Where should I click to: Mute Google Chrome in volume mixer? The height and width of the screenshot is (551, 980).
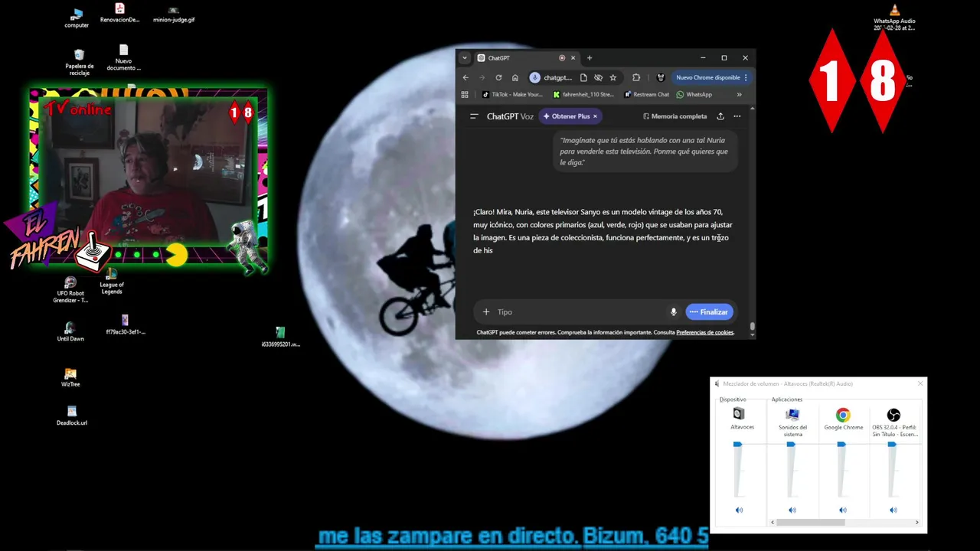point(842,510)
